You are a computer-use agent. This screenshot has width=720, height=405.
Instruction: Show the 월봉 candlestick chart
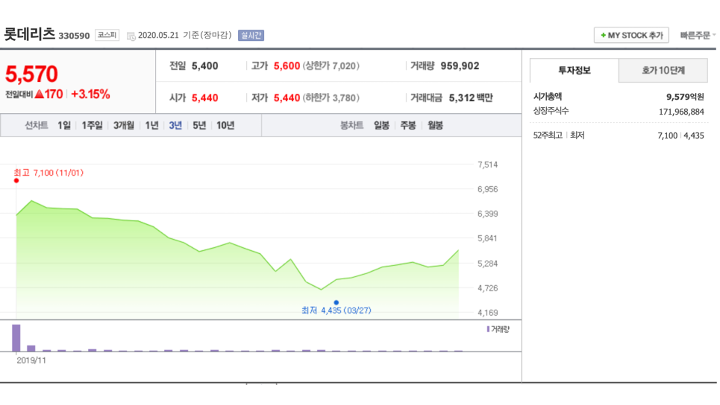[x=435, y=125]
